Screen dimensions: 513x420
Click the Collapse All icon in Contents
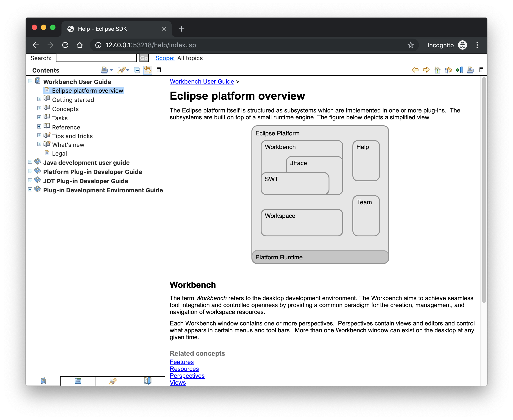(x=137, y=70)
